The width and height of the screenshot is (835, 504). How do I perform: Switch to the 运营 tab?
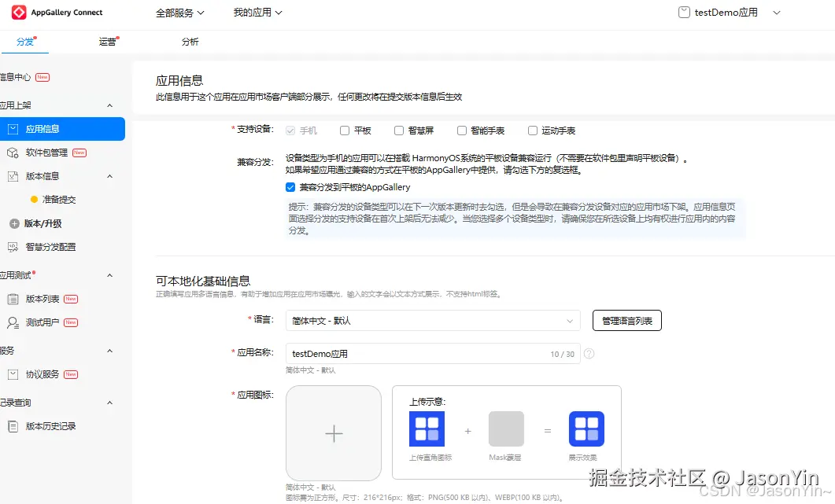coord(106,41)
